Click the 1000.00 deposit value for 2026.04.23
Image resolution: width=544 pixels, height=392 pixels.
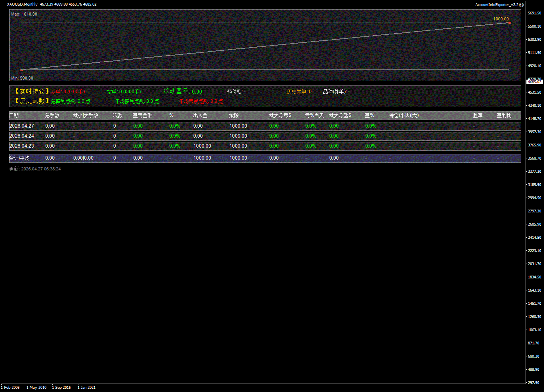pyautogui.click(x=202, y=146)
